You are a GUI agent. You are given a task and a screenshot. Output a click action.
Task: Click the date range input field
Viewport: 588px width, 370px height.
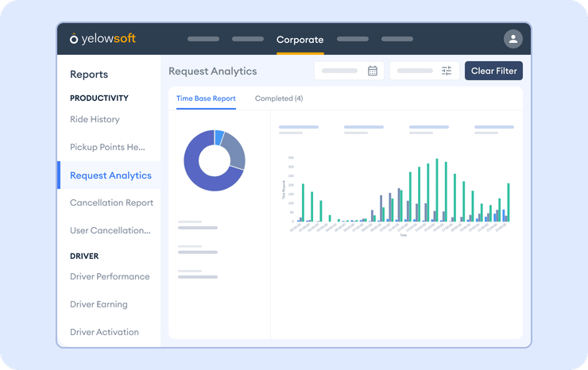coord(340,71)
